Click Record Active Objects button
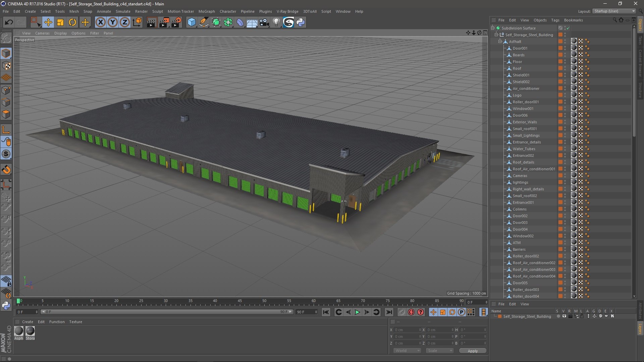Viewport: 644px width, 362px height. click(x=402, y=312)
